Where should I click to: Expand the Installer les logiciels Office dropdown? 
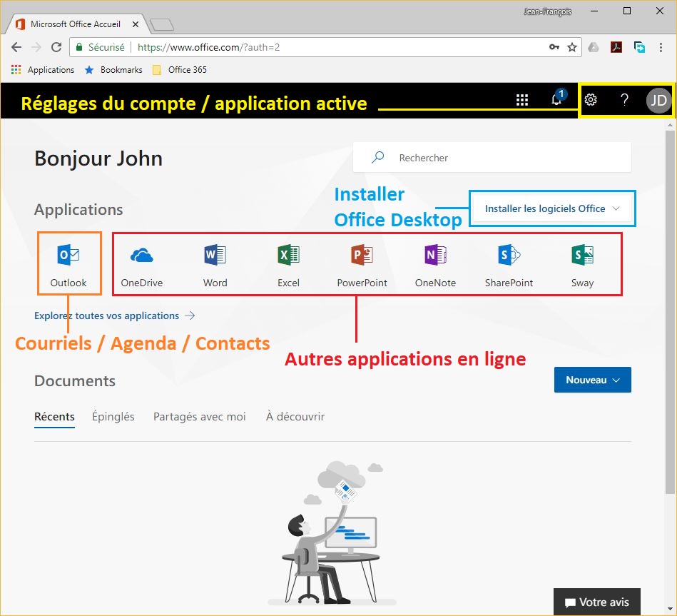(551, 209)
